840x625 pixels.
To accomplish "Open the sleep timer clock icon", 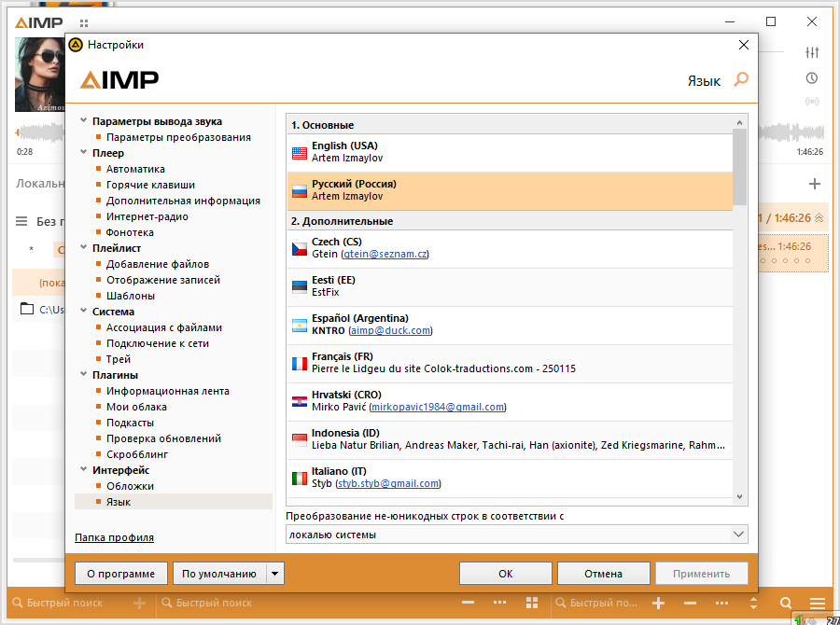I will tap(812, 77).
